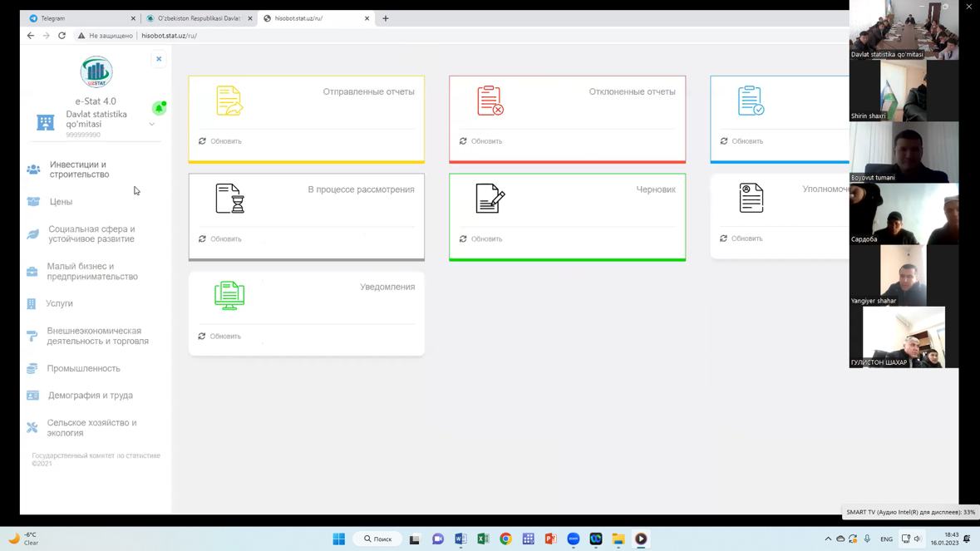This screenshot has height=551, width=980.
Task: Click the hourglass In-review document icon
Action: (x=229, y=199)
